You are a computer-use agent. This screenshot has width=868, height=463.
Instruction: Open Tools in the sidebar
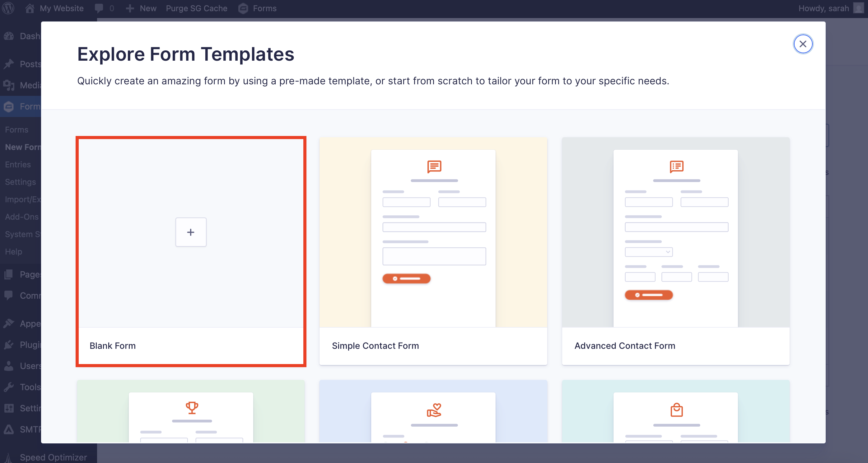coord(21,387)
